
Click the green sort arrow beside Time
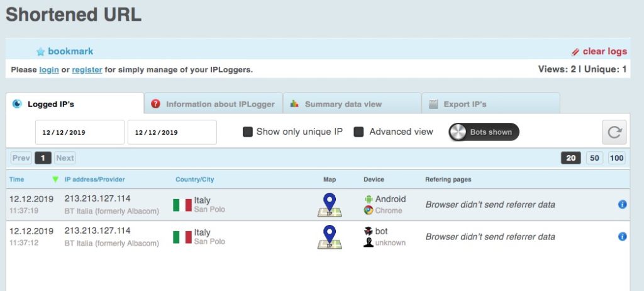[55, 180]
